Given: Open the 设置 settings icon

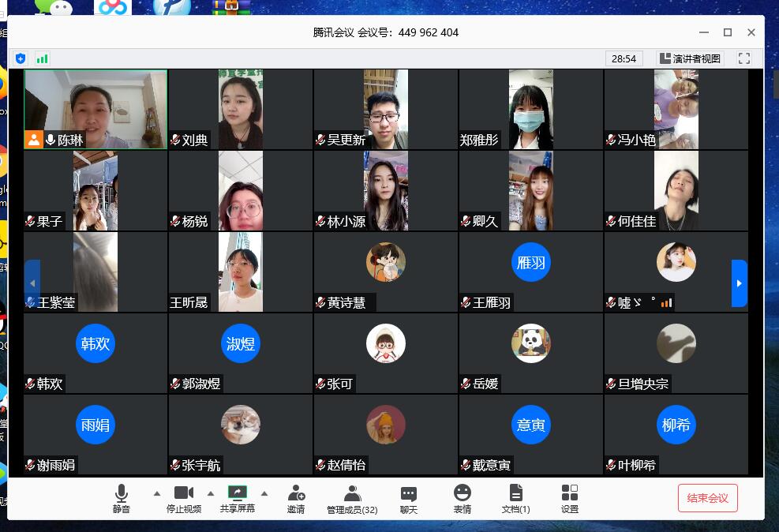Looking at the screenshot, I should click(x=570, y=494).
